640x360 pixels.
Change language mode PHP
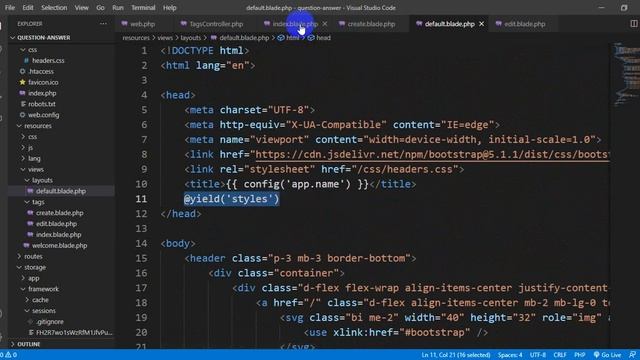click(580, 355)
